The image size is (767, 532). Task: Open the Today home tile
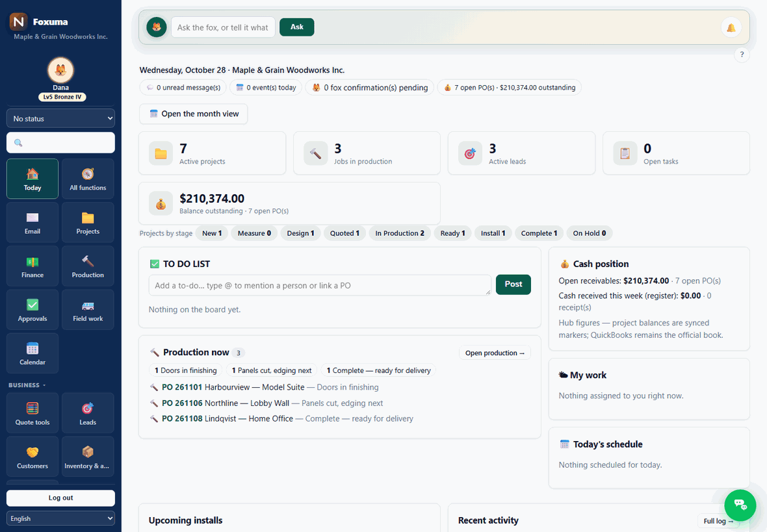[32, 179]
